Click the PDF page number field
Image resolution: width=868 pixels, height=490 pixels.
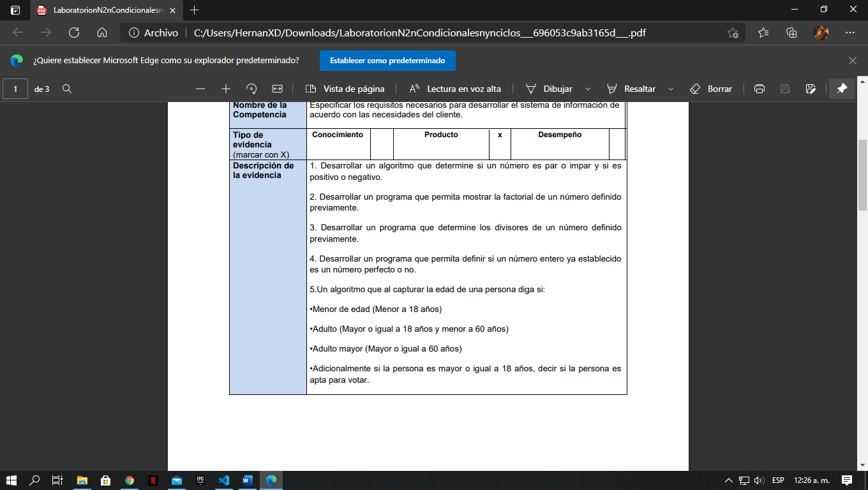(x=16, y=89)
